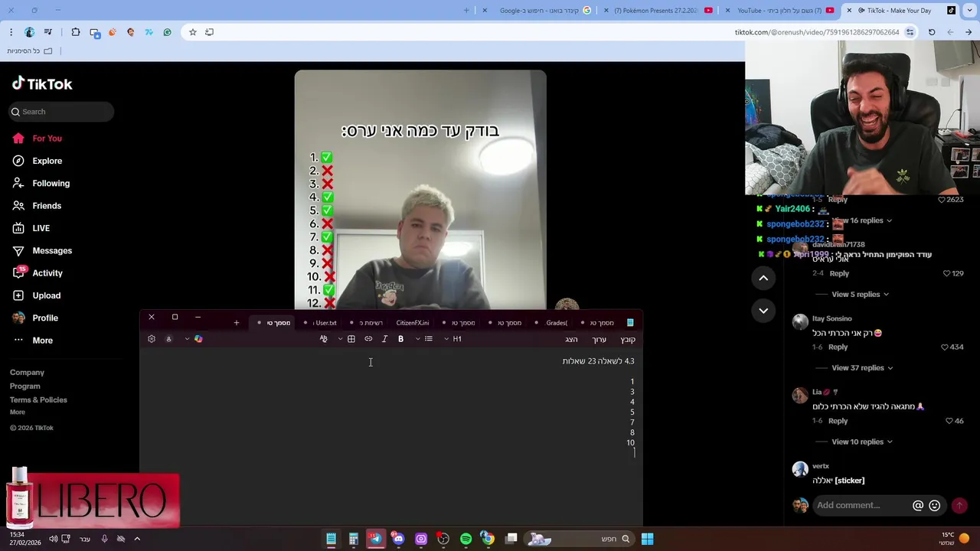The height and width of the screenshot is (551, 980).
Task: Clear formatting in Notepad toolbar
Action: pyautogui.click(x=323, y=339)
